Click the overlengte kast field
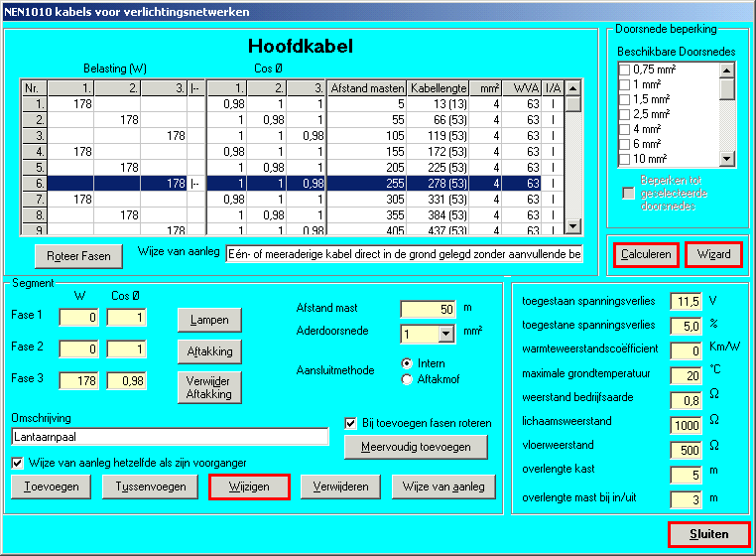 [x=687, y=475]
